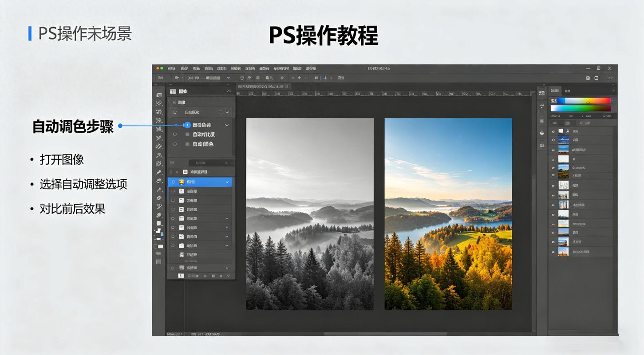Switch to second tab of right color panel
Image resolution: width=644 pixels, height=355 pixels.
point(567,91)
